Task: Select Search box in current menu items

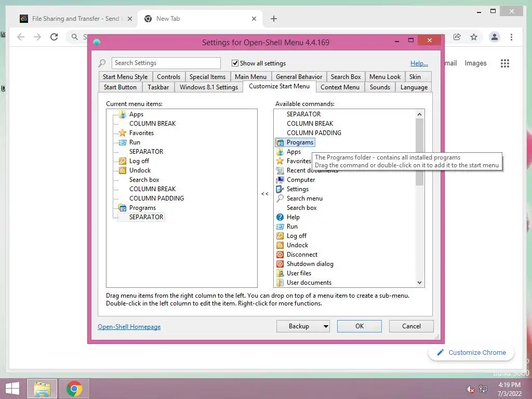Action: [x=144, y=180]
